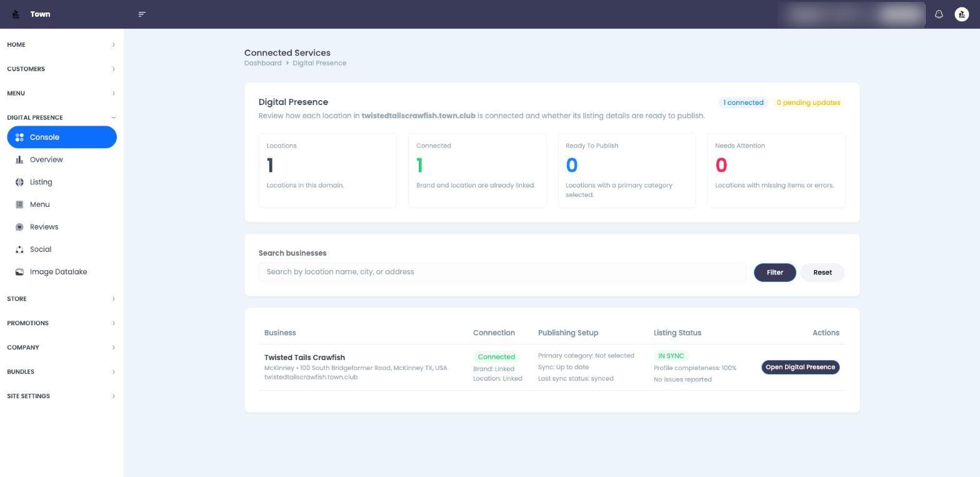Click the Reset button
The width and height of the screenshot is (980, 477).
click(x=822, y=273)
